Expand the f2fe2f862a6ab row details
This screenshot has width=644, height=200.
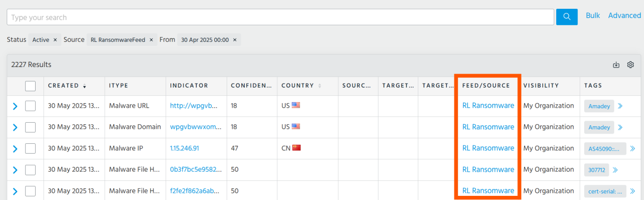click(15, 191)
